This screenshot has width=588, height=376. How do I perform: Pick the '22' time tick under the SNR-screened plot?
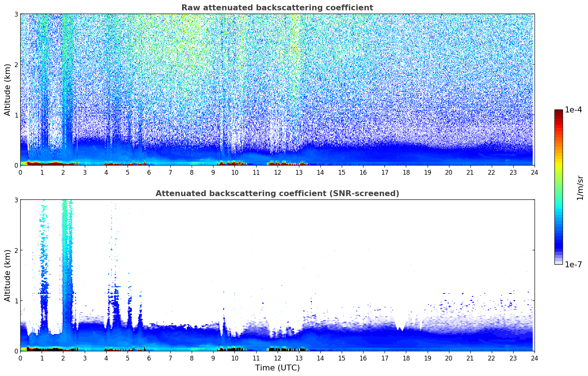point(492,358)
